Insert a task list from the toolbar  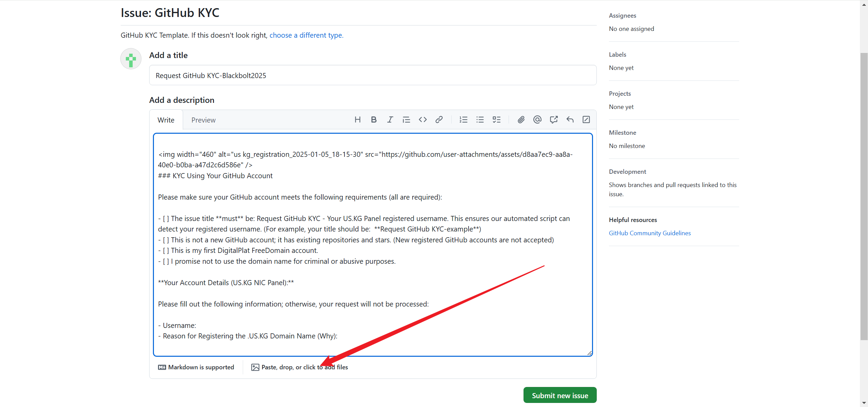[496, 119]
